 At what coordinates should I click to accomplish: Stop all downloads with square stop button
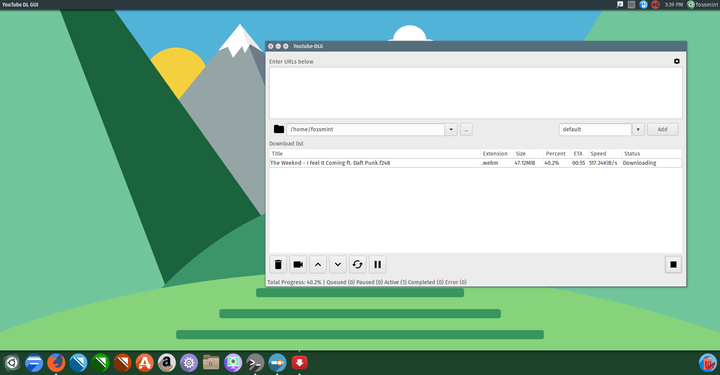coord(673,264)
